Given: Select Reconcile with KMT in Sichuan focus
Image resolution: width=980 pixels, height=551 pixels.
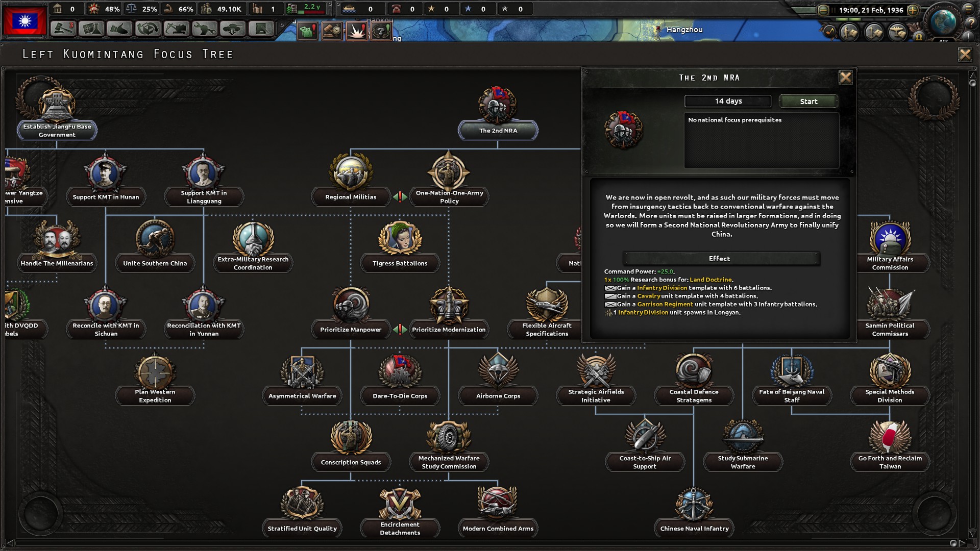Looking at the screenshot, I should 106,312.
